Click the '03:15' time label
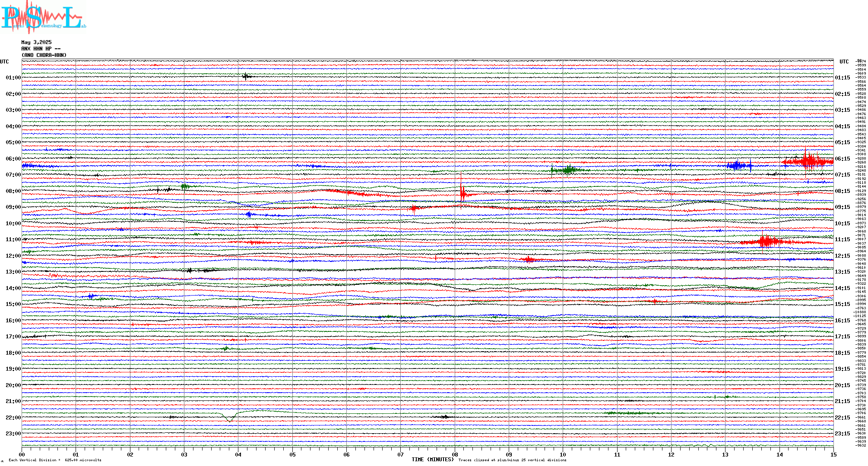The height and width of the screenshot is (466, 868). [843, 110]
